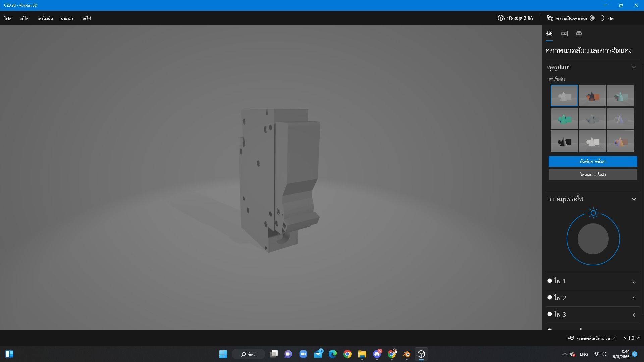Switch to the stats panel icon
Screen dimensions: 644x362
pyautogui.click(x=564, y=33)
